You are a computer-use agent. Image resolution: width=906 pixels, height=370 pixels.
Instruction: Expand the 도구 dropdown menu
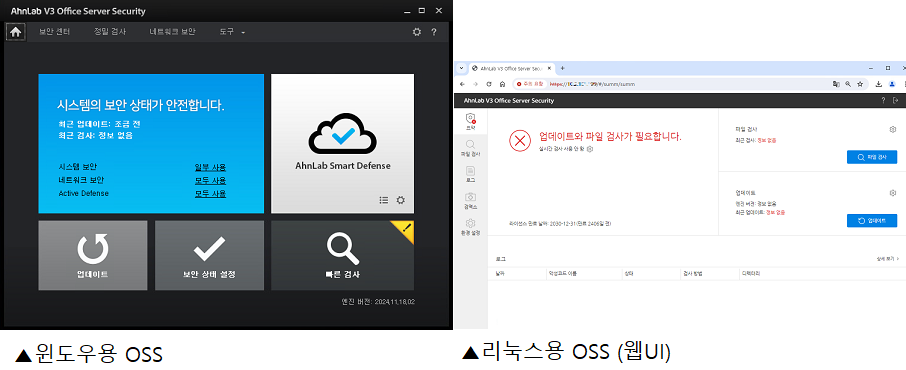232,32
